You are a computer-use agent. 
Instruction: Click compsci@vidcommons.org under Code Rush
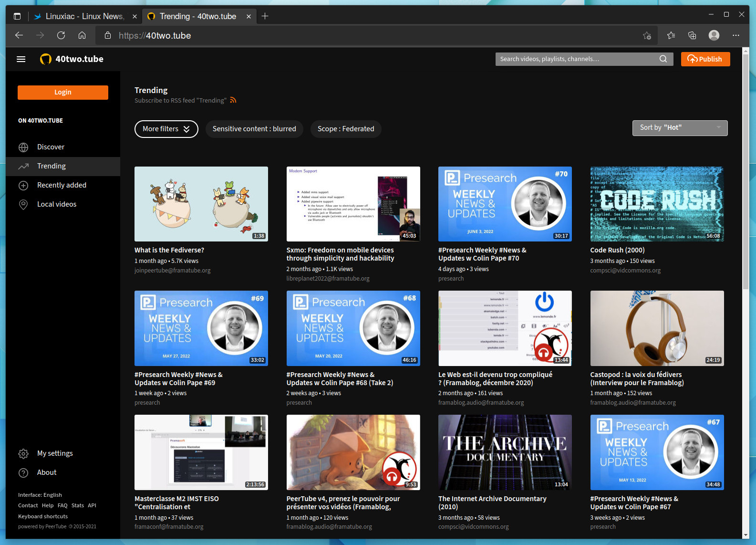click(x=625, y=271)
